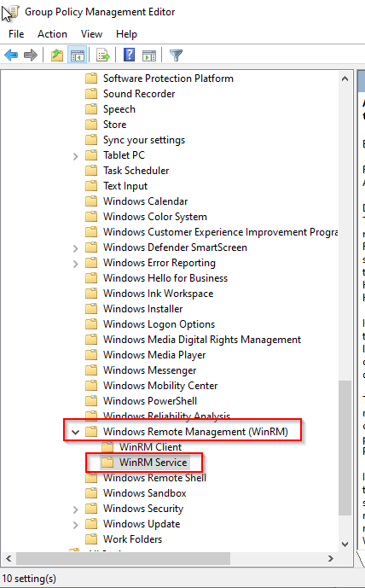This screenshot has height=588, width=365.
Task: Click the Filter funnel icon
Action: 177,55
